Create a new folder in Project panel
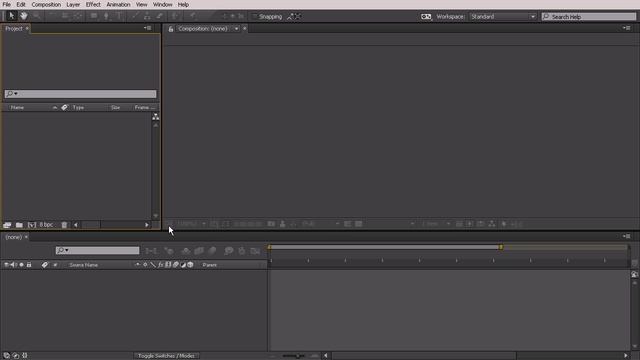This screenshot has height=360, width=640. [19, 225]
